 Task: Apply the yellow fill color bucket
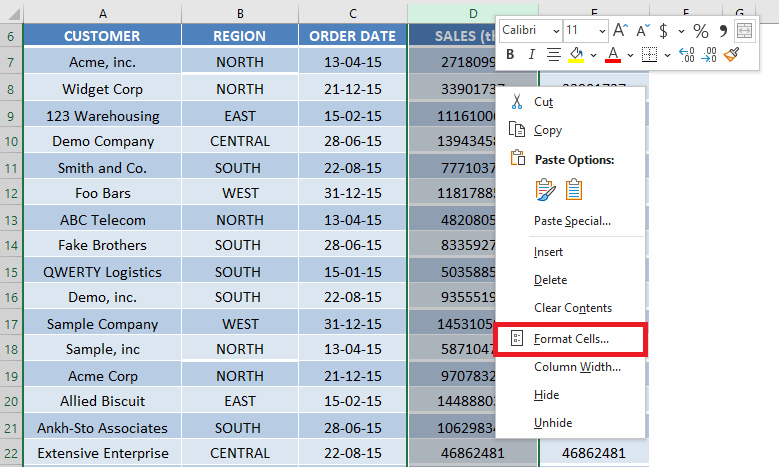point(576,55)
